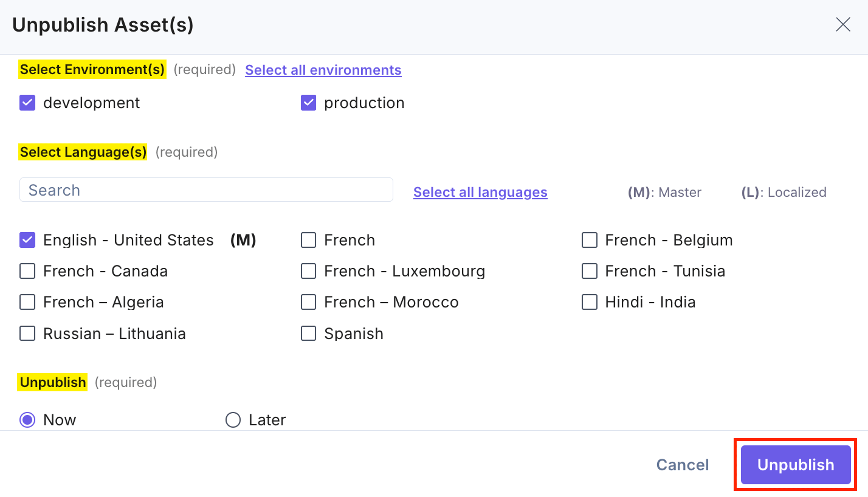The height and width of the screenshot is (497, 868).
Task: Check French - Luxembourg checkbox
Action: [x=308, y=271]
